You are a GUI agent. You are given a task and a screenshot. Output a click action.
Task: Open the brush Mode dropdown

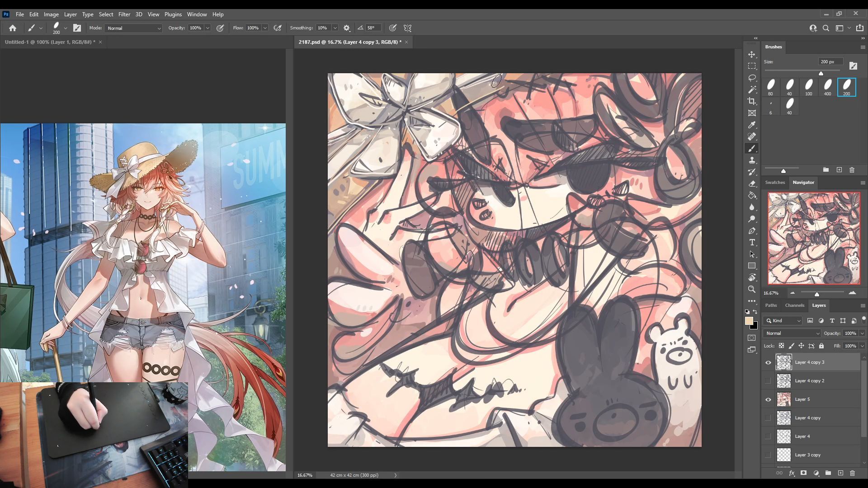(x=133, y=28)
